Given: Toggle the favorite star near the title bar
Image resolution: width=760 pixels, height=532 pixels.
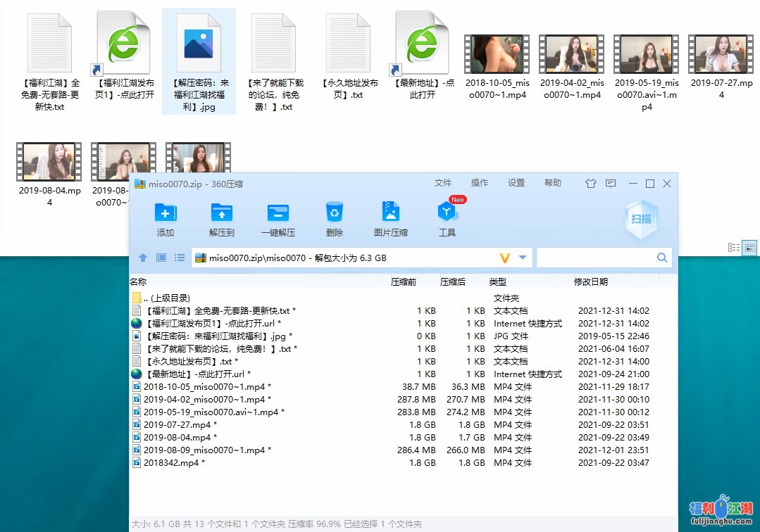Looking at the screenshot, I should (590, 183).
